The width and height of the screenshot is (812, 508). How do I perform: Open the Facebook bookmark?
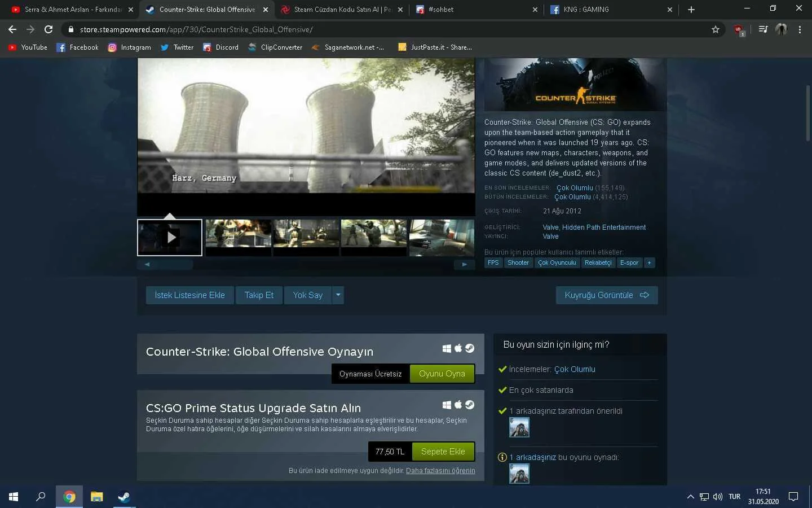(77, 47)
